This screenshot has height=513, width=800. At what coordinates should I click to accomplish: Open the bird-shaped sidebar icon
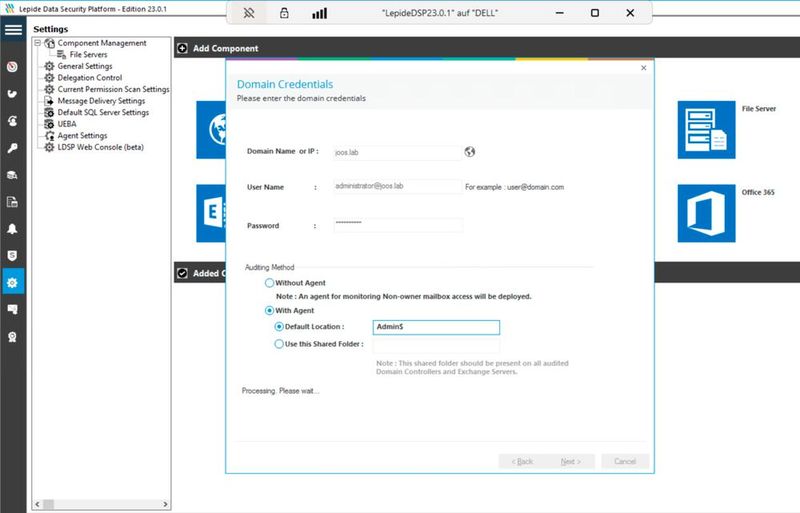[x=12, y=94]
